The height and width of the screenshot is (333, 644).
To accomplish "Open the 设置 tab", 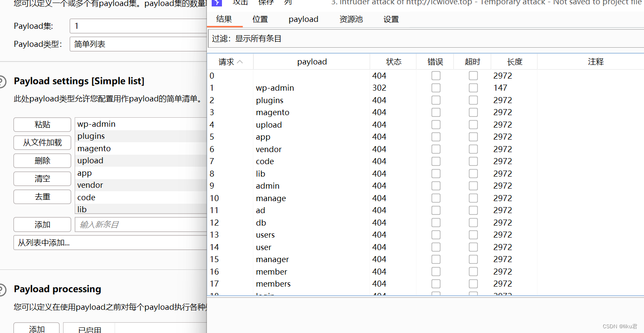I will coord(391,19).
